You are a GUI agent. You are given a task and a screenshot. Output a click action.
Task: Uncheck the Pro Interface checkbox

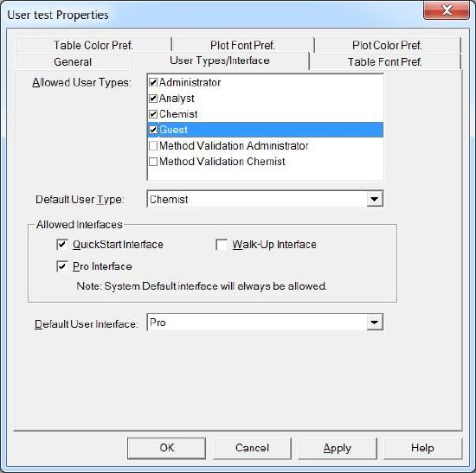pyautogui.click(x=62, y=266)
